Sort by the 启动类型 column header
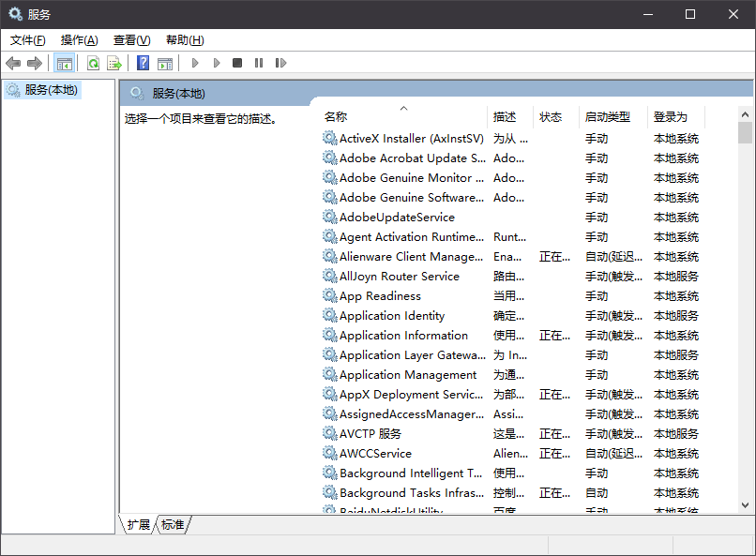This screenshot has height=556, width=756. 613,116
